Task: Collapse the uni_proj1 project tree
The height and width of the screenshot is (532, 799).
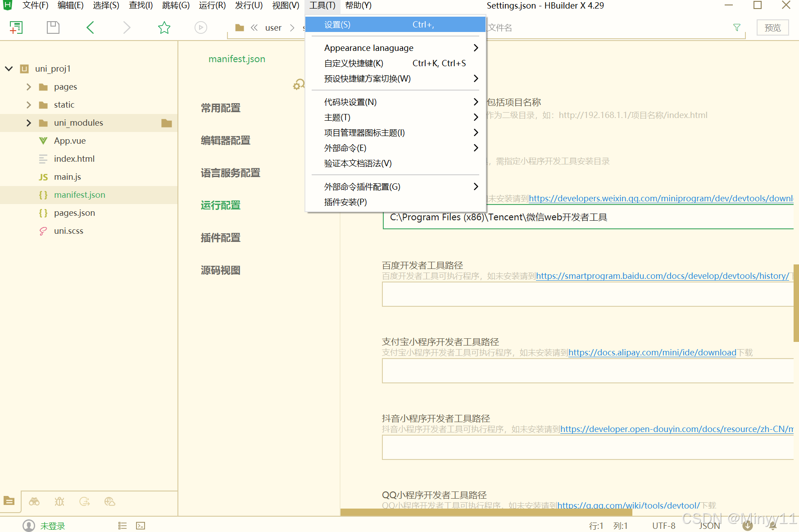Action: 9,69
